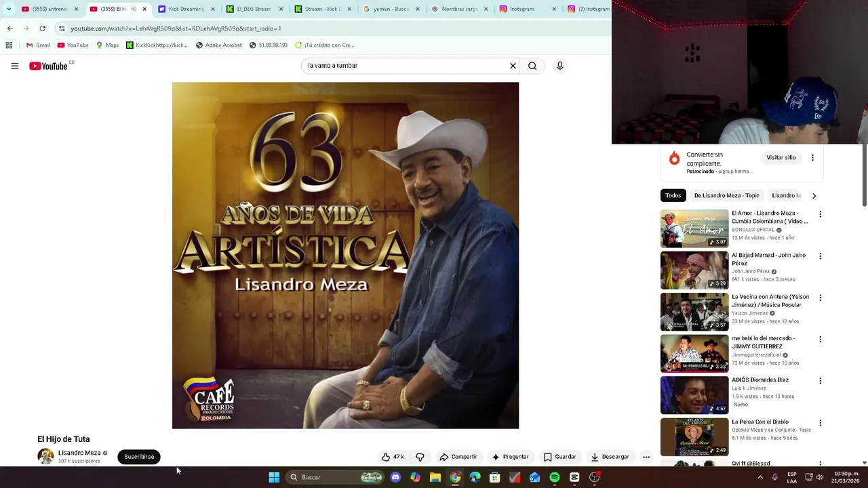This screenshot has height=488, width=868.
Task: Open options for La Vecina con Antena
Action: click(x=820, y=298)
